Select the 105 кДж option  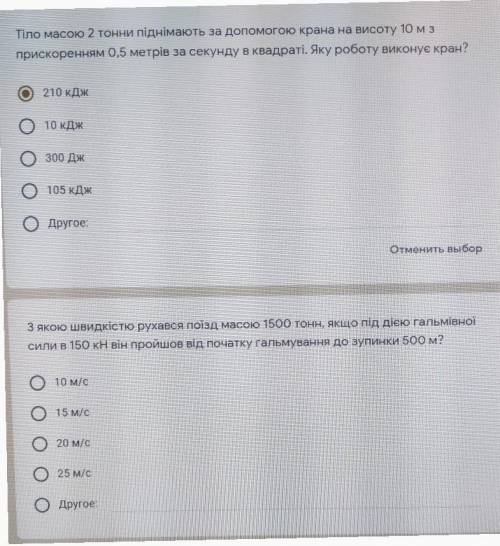click(x=29, y=191)
